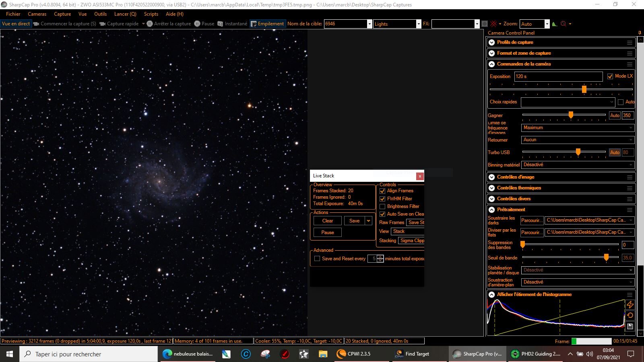Viewport: 644px width, 362px height.
Task: Toggle the FWHM Filter checkbox
Action: click(x=382, y=199)
